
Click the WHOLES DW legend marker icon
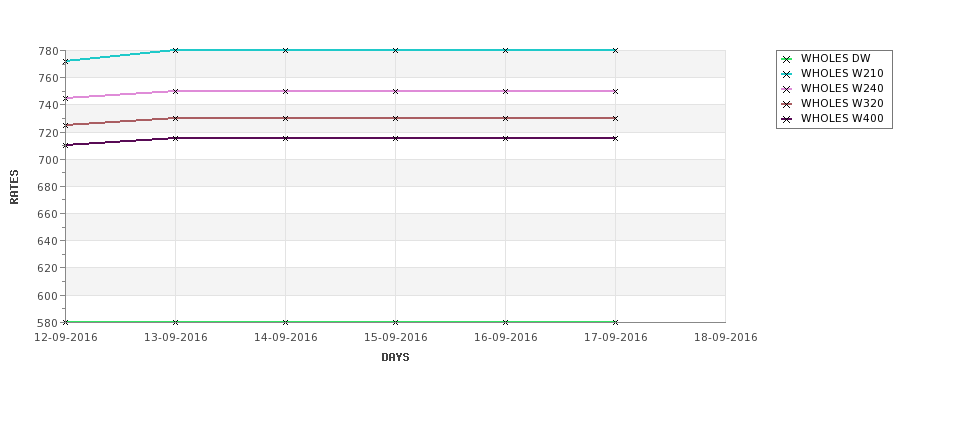[786, 59]
